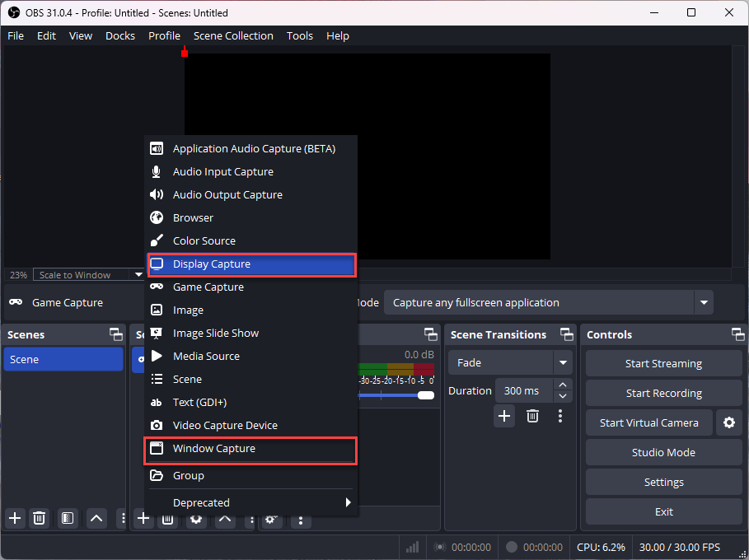
Task: Open scene filters icon in Scenes dock
Action: tap(68, 518)
